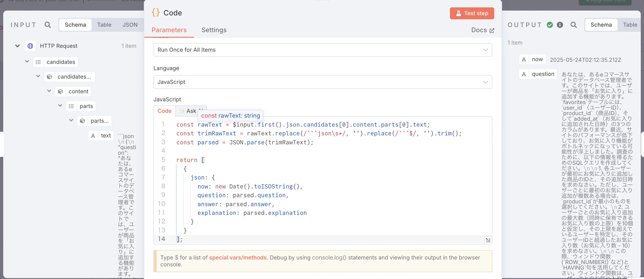Click the candidates... object cube icon
The width and height of the screenshot is (644, 279).
click(49, 77)
